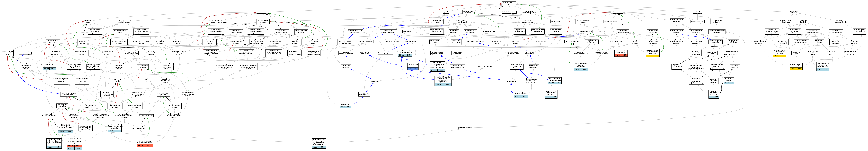
Task: Click the "tube development" node
Action: (411, 42)
